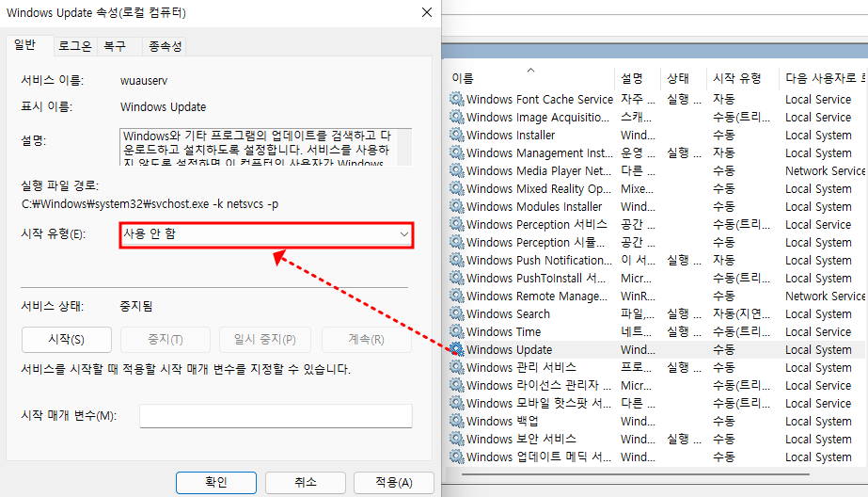The image size is (868, 497).
Task: Click the executable path svchost.exe text
Action: pyautogui.click(x=150, y=204)
